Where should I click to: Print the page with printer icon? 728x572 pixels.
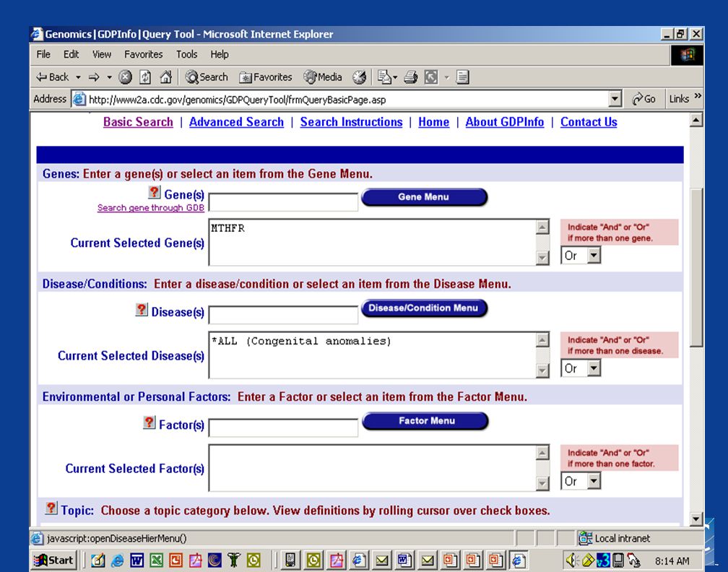410,77
